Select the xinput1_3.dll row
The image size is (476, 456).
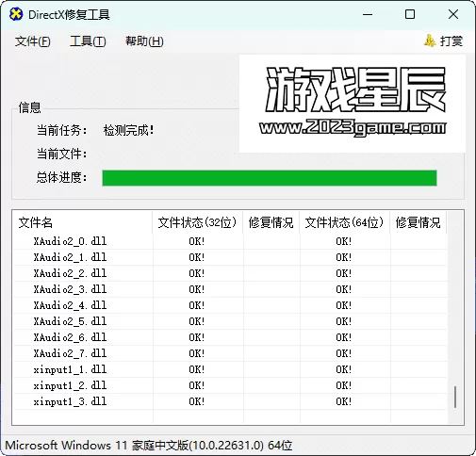(230, 401)
